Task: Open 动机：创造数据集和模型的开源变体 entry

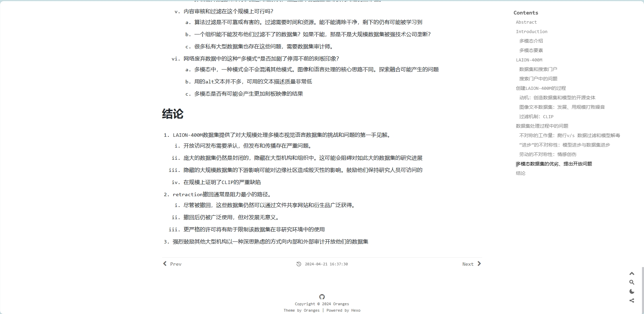Action: click(557, 98)
